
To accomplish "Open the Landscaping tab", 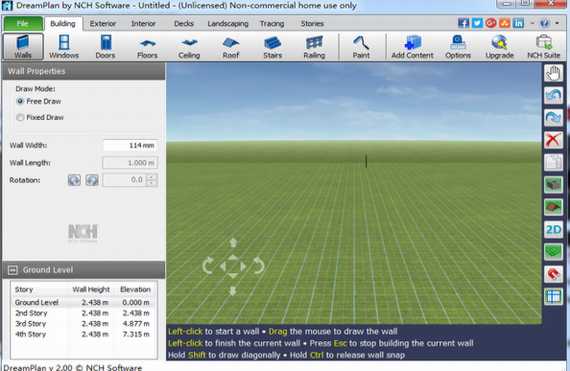I will [x=228, y=24].
